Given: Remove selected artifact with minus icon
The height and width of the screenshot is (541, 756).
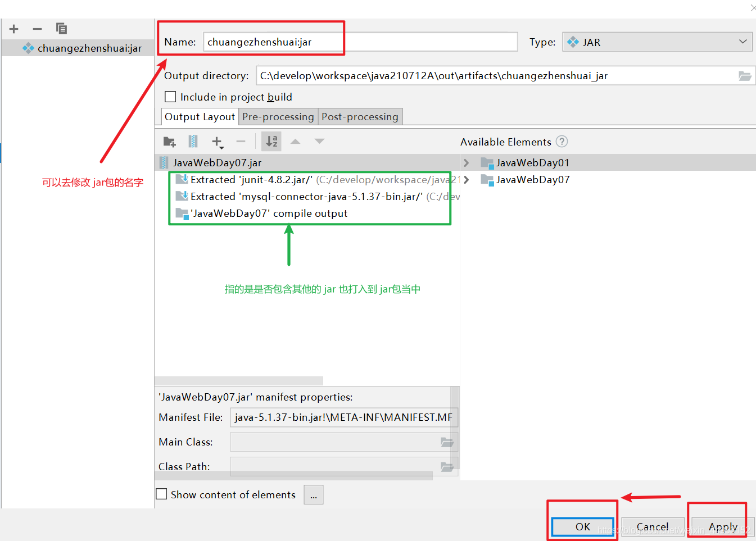Looking at the screenshot, I should [x=38, y=29].
